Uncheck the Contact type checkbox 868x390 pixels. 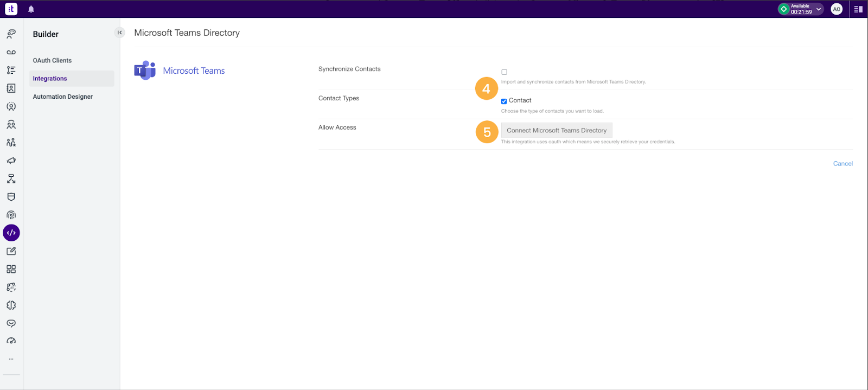tap(504, 101)
